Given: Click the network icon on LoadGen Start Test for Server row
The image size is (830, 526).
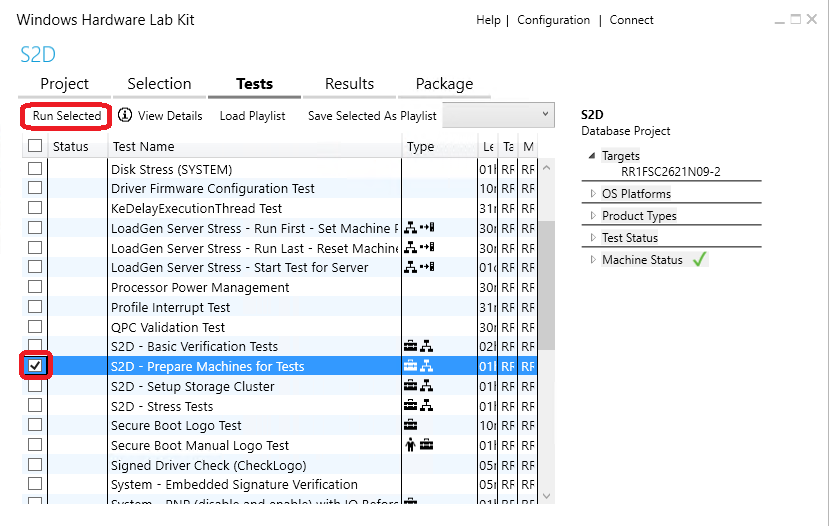Looking at the screenshot, I should click(x=410, y=267).
